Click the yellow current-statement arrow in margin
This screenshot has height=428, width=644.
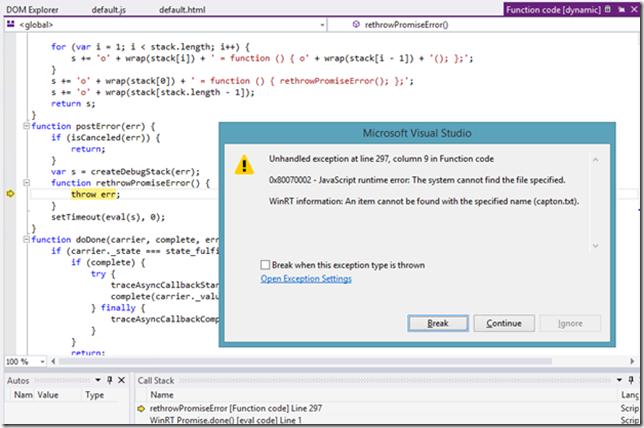coord(10,193)
